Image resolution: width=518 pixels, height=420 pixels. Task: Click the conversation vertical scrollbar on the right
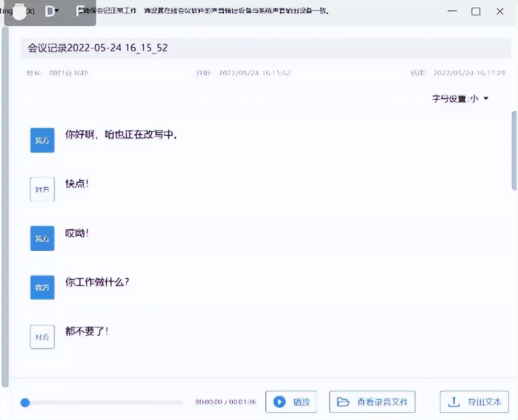pyautogui.click(x=514, y=151)
